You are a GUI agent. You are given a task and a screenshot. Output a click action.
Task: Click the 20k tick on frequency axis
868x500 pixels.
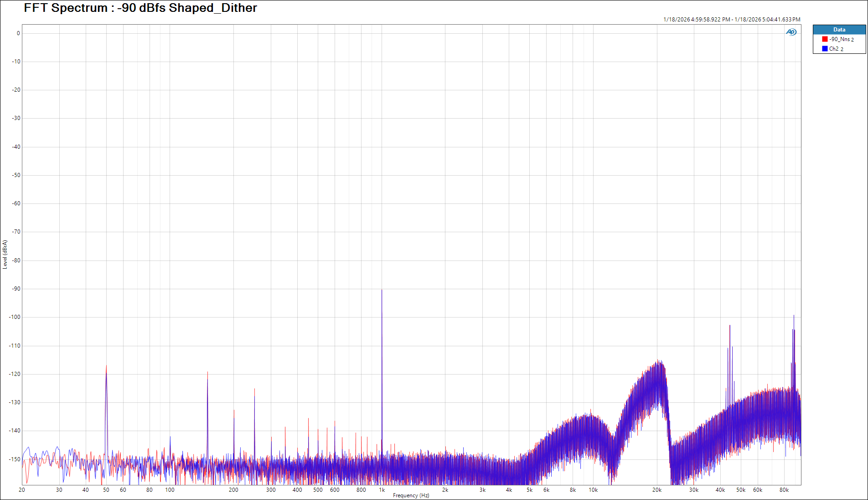(656, 490)
